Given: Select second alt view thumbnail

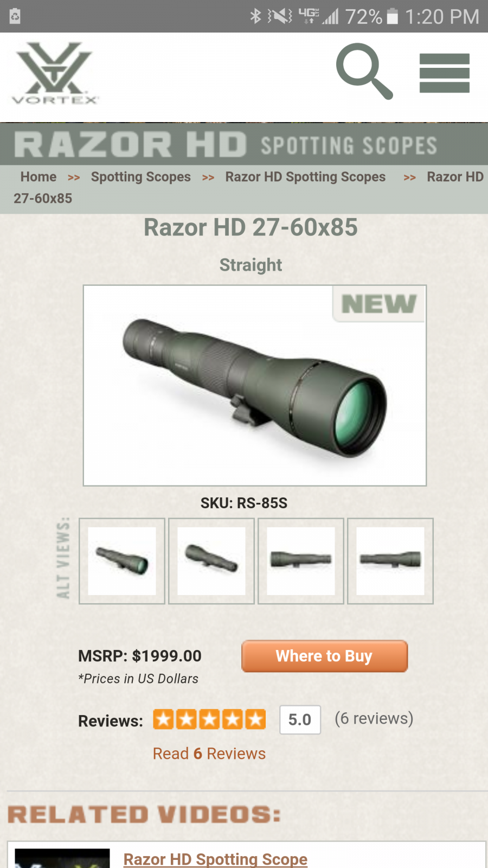Looking at the screenshot, I should [211, 561].
